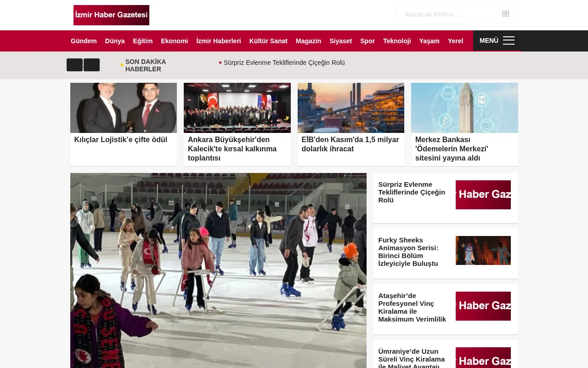Viewport: 588px width, 368px height.
Task: Select the Spor menu item
Action: [367, 41]
